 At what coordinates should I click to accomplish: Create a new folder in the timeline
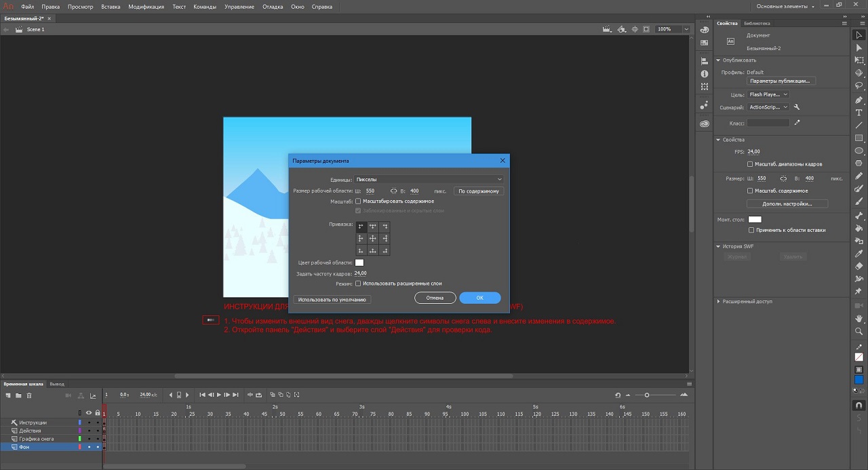(18, 395)
